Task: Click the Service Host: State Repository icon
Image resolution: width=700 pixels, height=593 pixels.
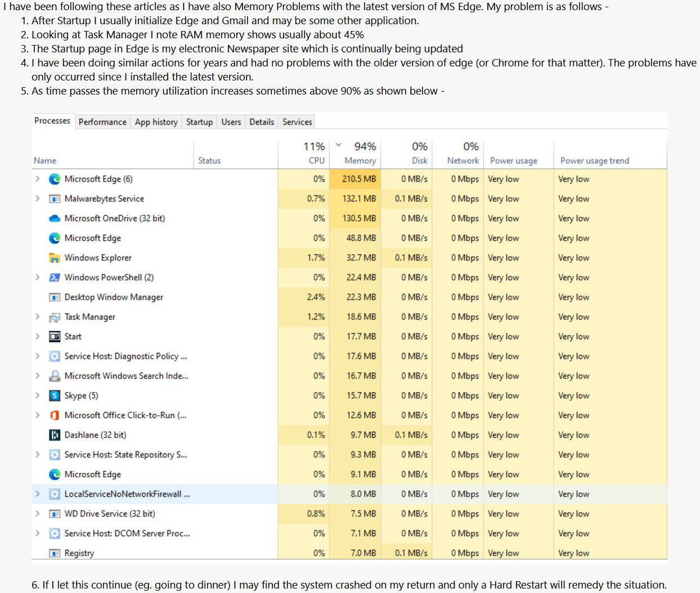Action: point(55,455)
